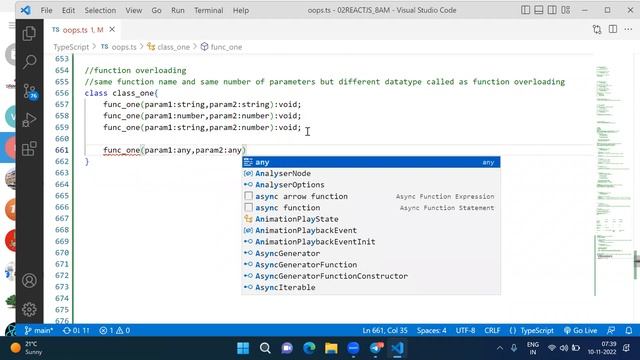
Task: Open the Selection menu
Action: coord(100,10)
